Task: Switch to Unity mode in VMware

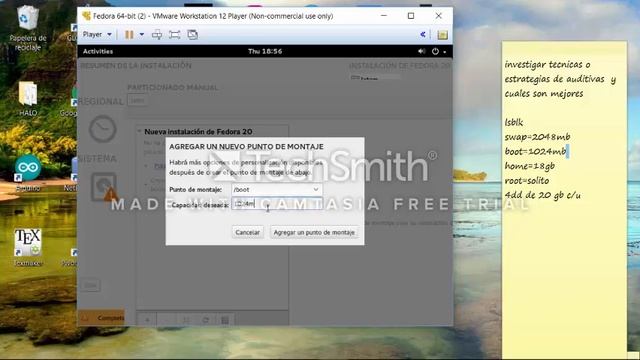Action: click(x=192, y=35)
